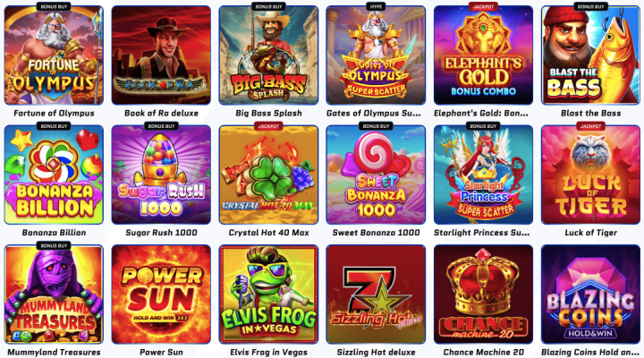This screenshot has width=644, height=358.
Task: Launch Starlight Princess Super Scatter game
Action: (483, 175)
